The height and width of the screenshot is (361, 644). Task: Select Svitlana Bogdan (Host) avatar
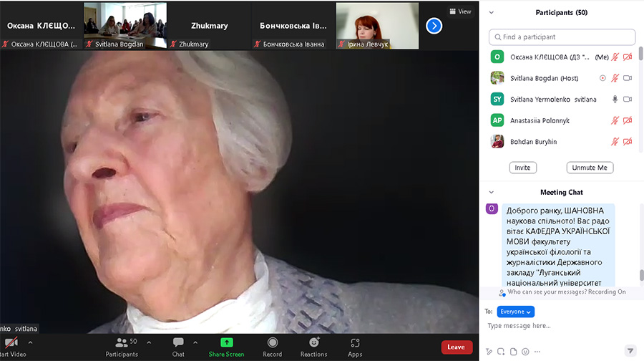coord(497,77)
